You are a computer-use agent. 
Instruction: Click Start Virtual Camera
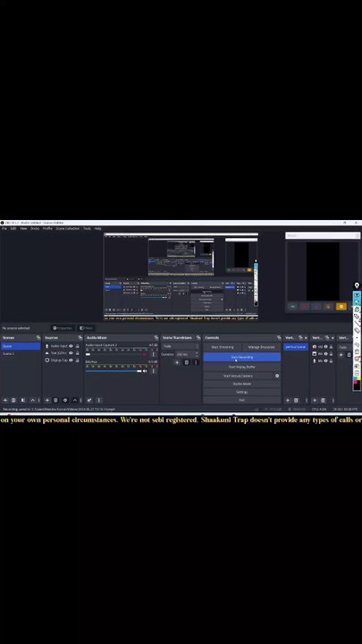pyautogui.click(x=239, y=376)
